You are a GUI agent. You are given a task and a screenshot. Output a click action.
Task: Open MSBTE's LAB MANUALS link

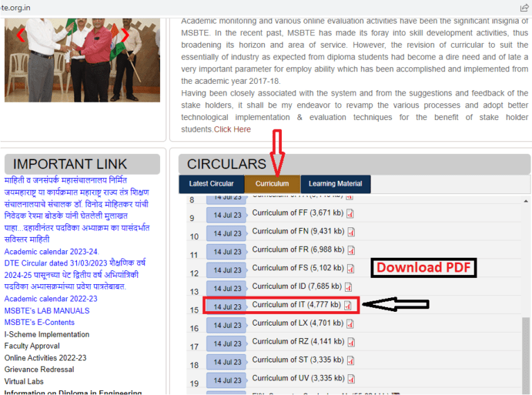pos(46,310)
